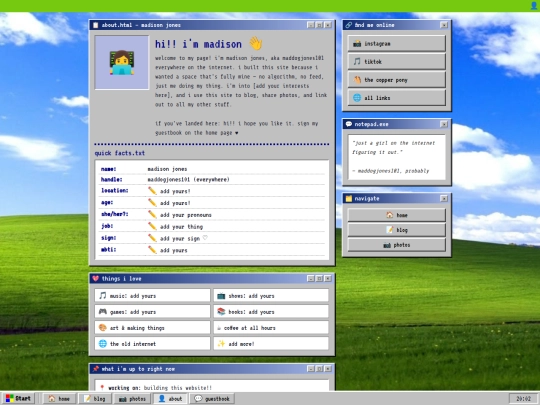Click the pencil icon in mbti row
Viewport: 540px width, 405px height.
[152, 250]
